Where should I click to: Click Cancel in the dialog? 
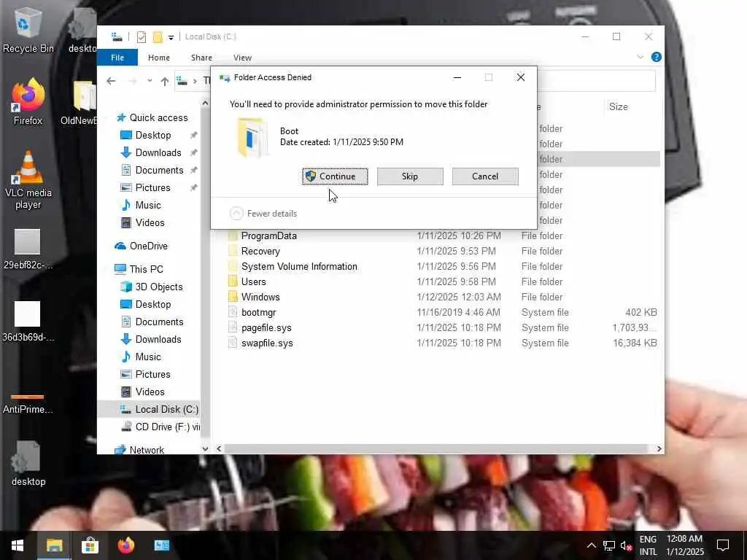pyautogui.click(x=485, y=176)
